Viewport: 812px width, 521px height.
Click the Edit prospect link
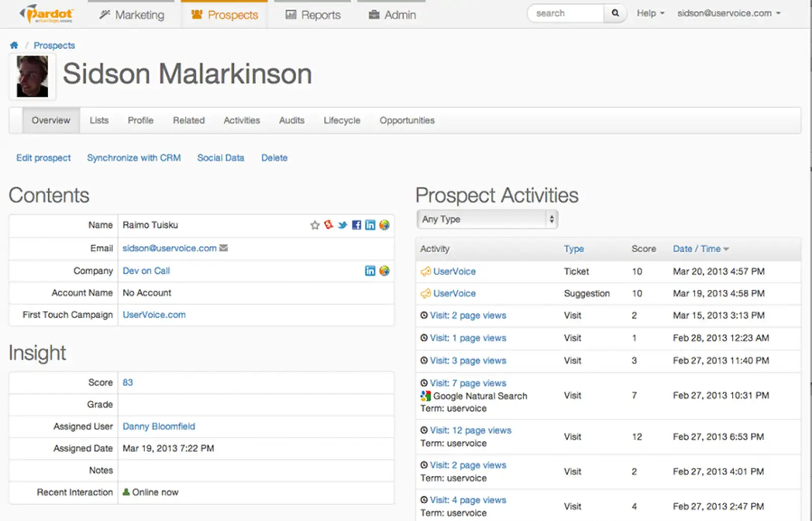click(44, 158)
